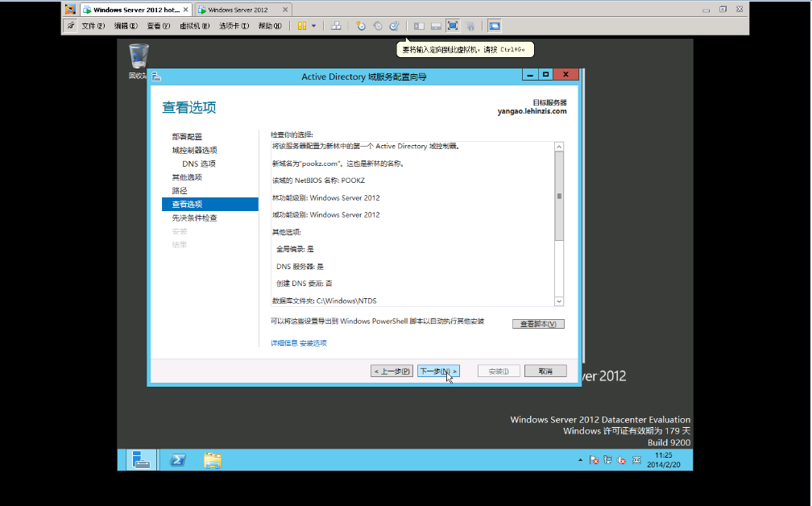Open the taskbar clock showing 11:25

[x=664, y=460]
